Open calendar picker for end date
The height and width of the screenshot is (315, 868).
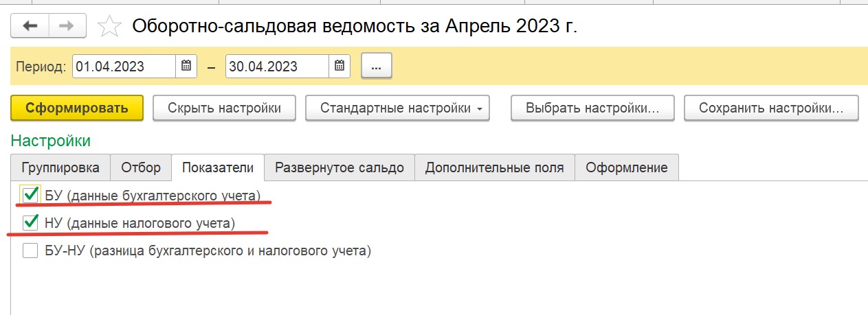[x=340, y=66]
